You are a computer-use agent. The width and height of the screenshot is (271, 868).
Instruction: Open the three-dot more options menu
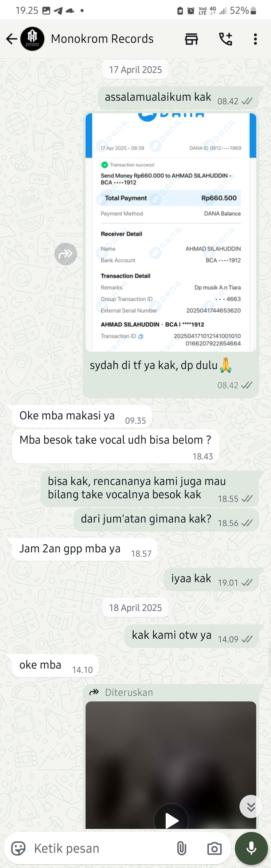click(x=255, y=39)
